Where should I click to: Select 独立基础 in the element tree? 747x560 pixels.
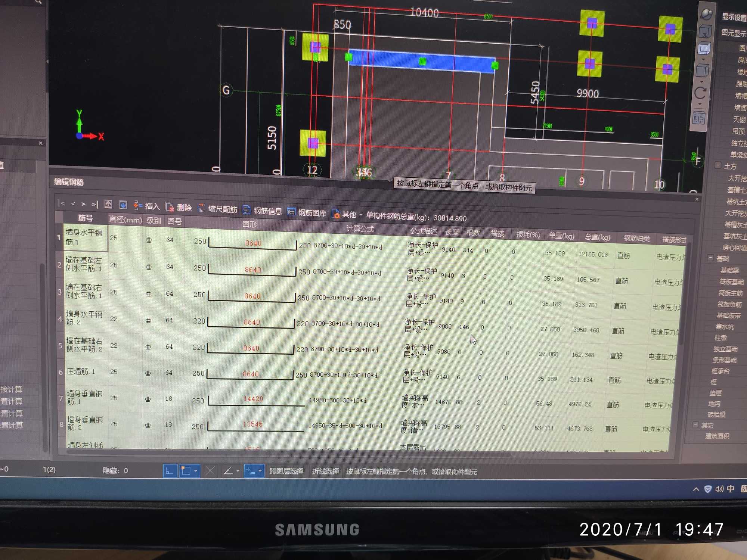[725, 349]
